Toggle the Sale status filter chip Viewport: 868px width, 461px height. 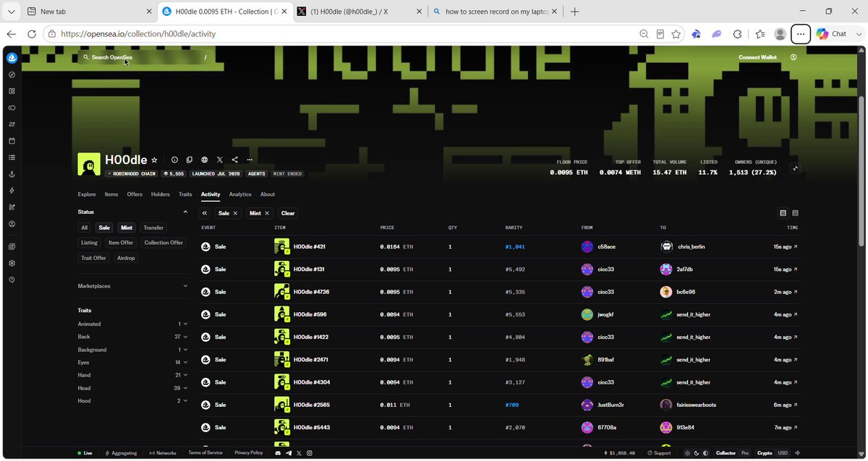[x=104, y=228]
